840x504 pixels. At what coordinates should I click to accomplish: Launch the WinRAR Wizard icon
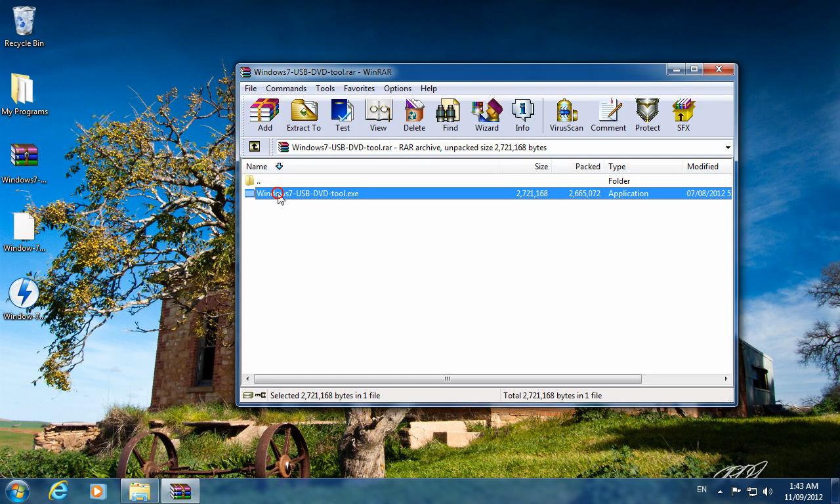point(486,115)
